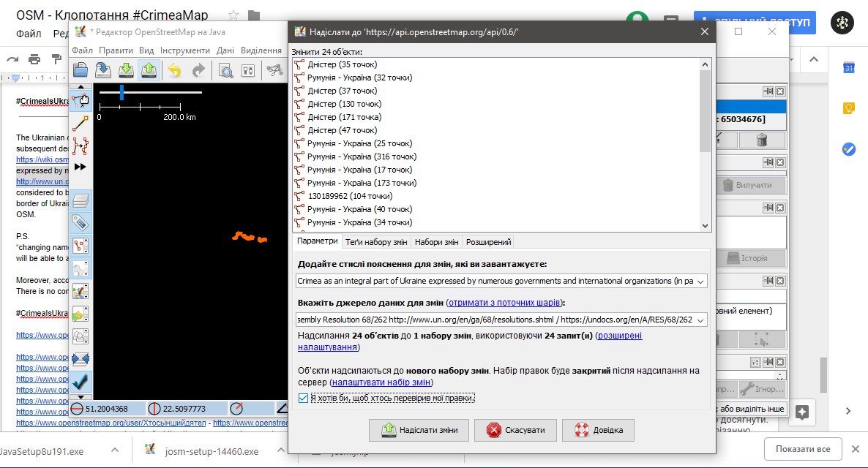Uncheck the request review checkbox
The height and width of the screenshot is (468, 868).
303,398
